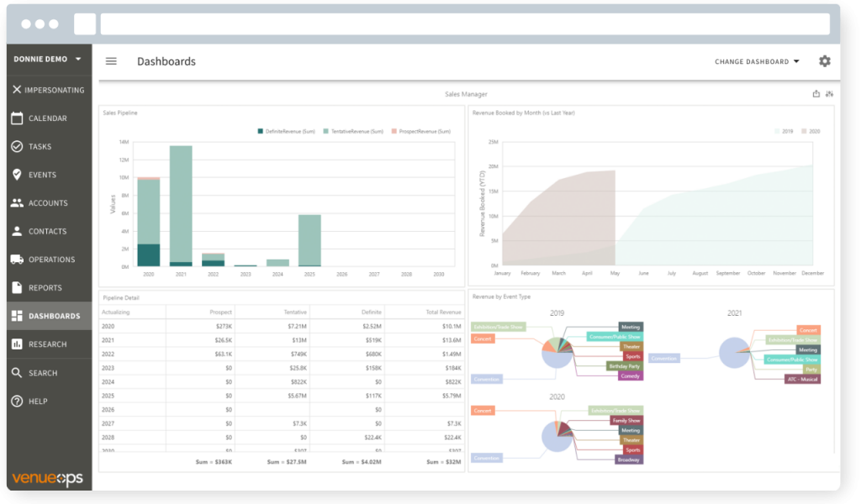Open the dashboard filter sliders icon
This screenshot has width=861, height=504.
tap(829, 94)
